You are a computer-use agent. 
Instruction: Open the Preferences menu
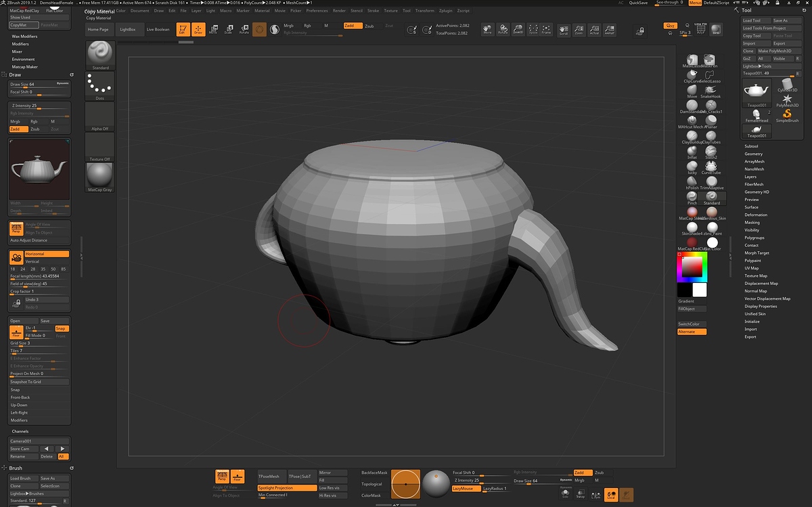point(317,11)
